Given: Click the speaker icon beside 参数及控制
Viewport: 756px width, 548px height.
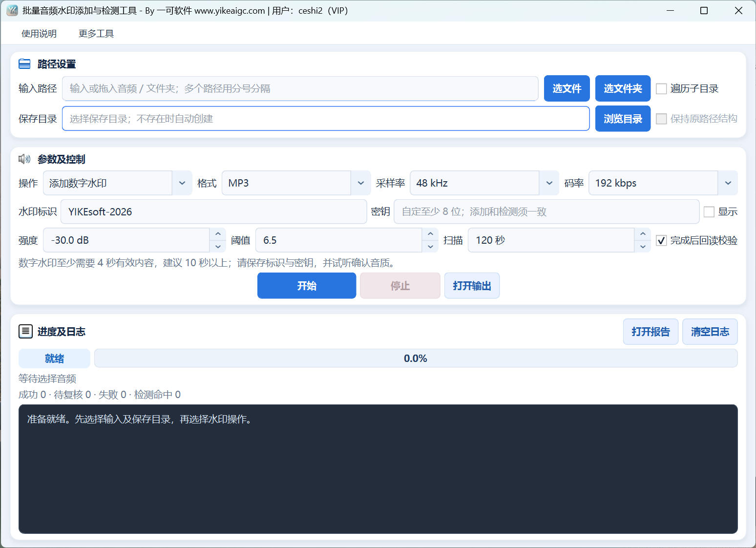Looking at the screenshot, I should pyautogui.click(x=24, y=159).
